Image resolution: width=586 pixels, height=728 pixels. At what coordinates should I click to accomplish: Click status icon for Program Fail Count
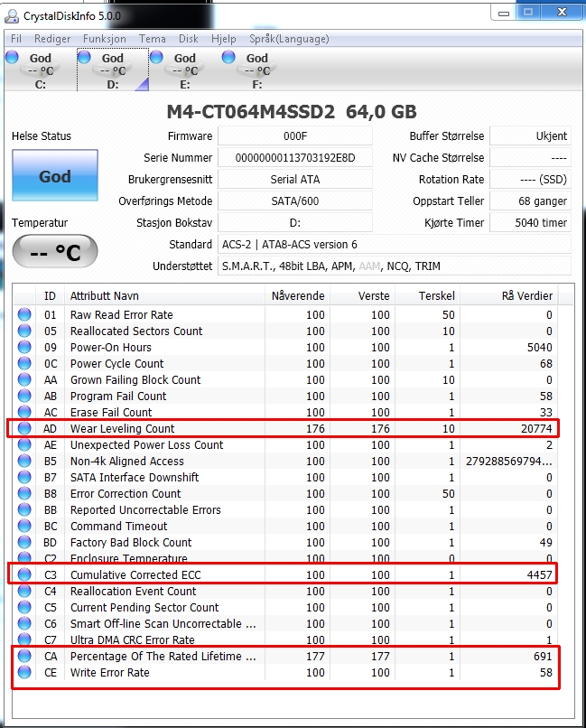[24, 396]
